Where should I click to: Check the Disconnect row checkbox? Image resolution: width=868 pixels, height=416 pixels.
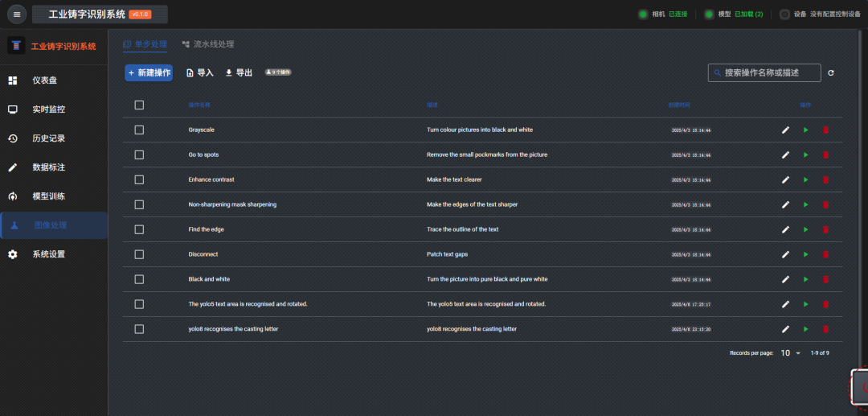140,254
